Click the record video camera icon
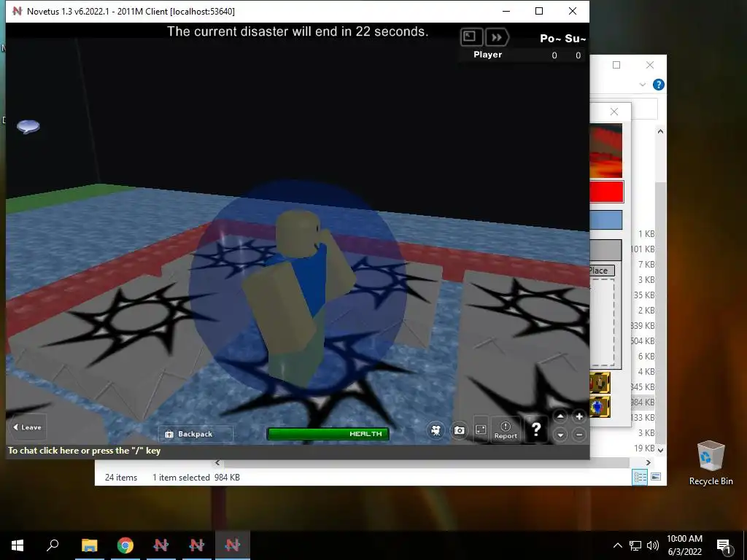747x560 pixels. [436, 430]
